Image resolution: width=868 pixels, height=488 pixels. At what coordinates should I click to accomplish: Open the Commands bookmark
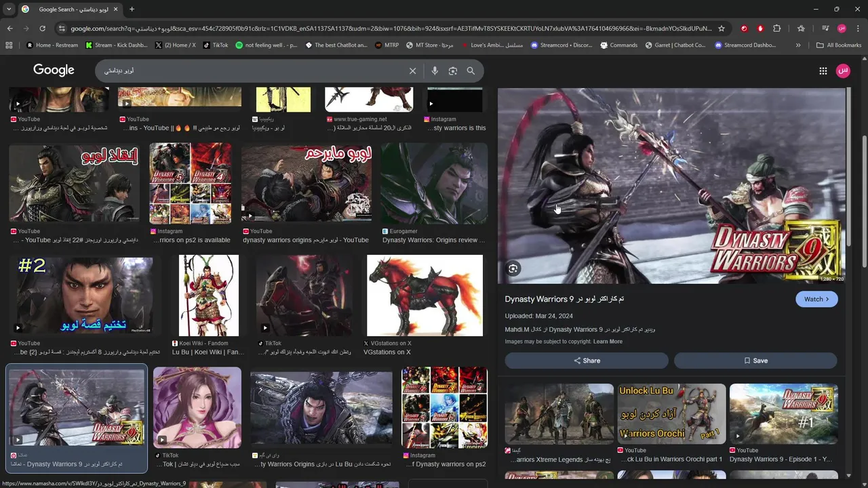pos(618,45)
